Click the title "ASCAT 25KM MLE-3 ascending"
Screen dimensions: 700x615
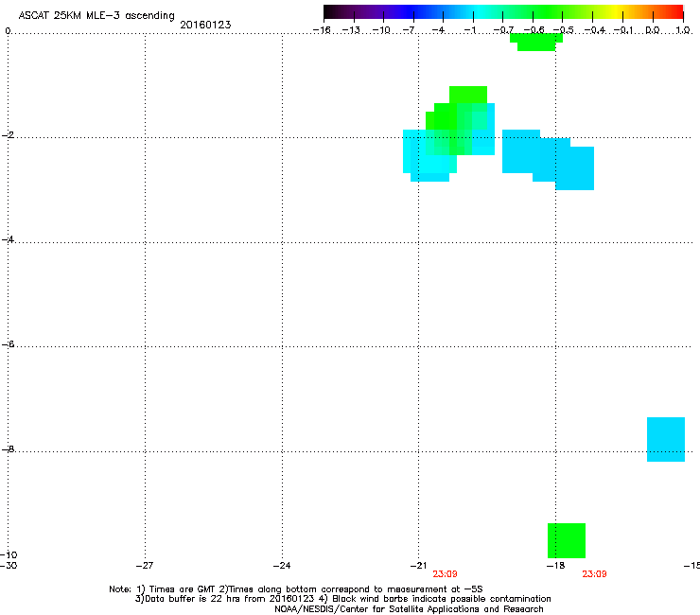pos(96,16)
